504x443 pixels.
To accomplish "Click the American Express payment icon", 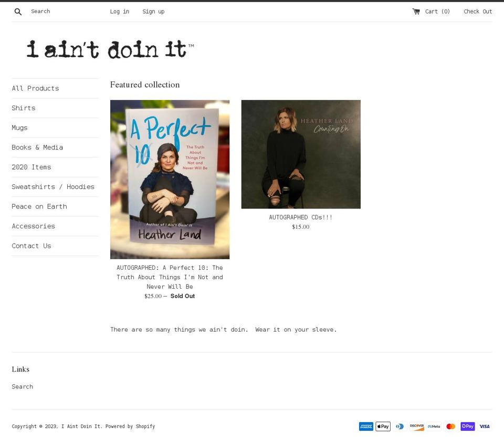I will coord(366,426).
